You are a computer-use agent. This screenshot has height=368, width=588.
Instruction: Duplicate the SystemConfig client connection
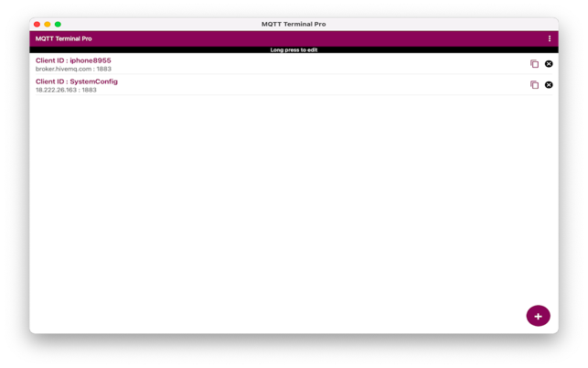pos(534,85)
